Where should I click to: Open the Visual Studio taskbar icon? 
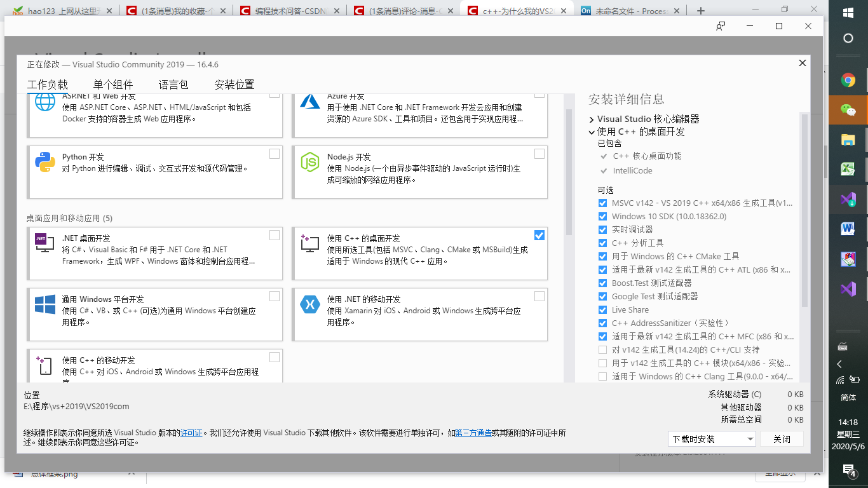coord(848,289)
